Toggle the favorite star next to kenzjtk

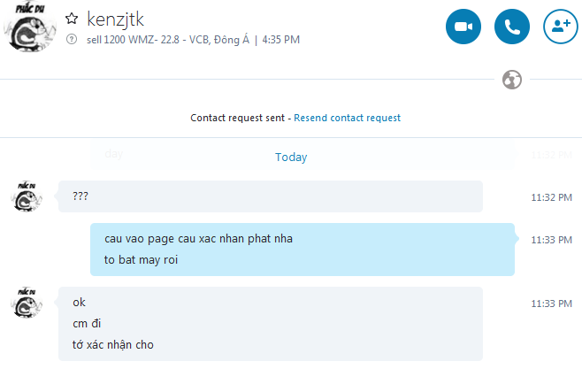[x=72, y=19]
